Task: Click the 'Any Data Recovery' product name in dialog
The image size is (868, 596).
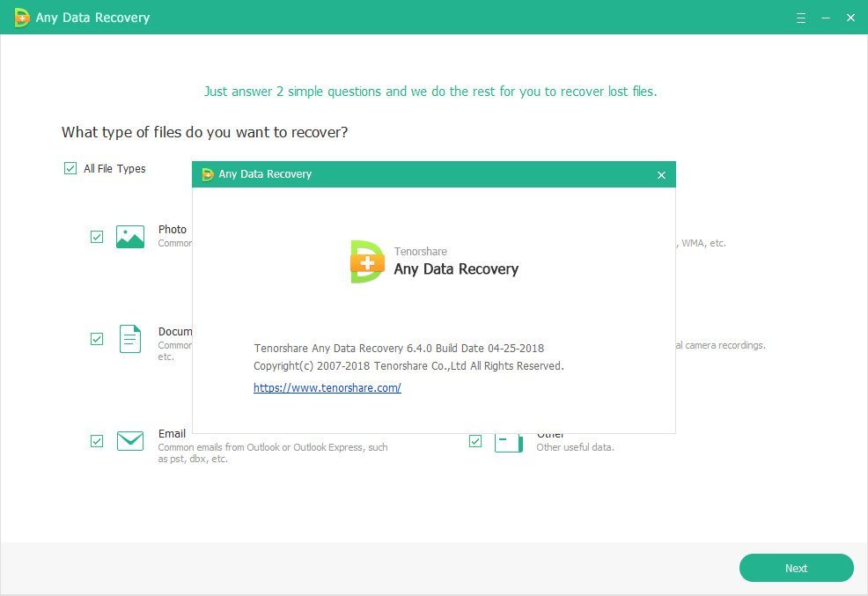Action: [x=456, y=269]
